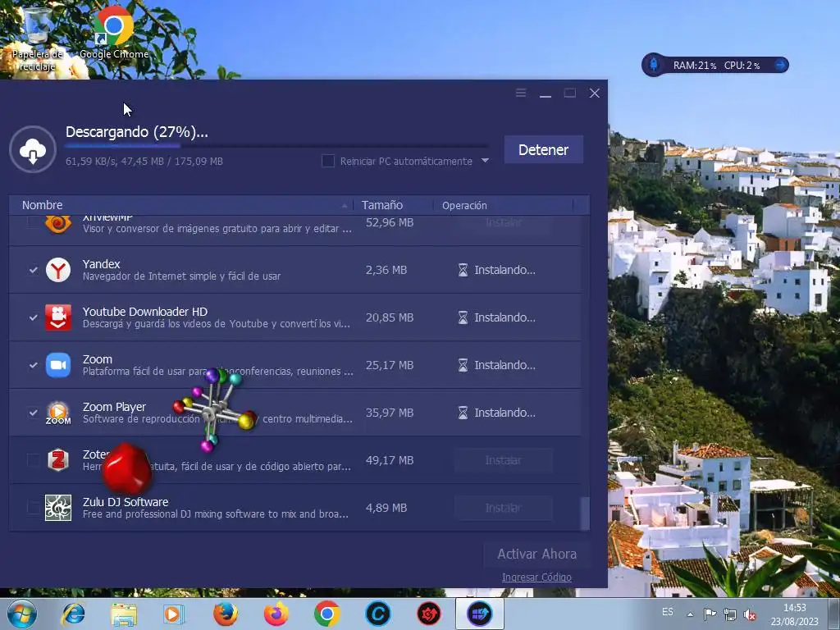This screenshot has height=630, width=840.
Task: Open the clock showing 14:53
Action: pos(794,614)
